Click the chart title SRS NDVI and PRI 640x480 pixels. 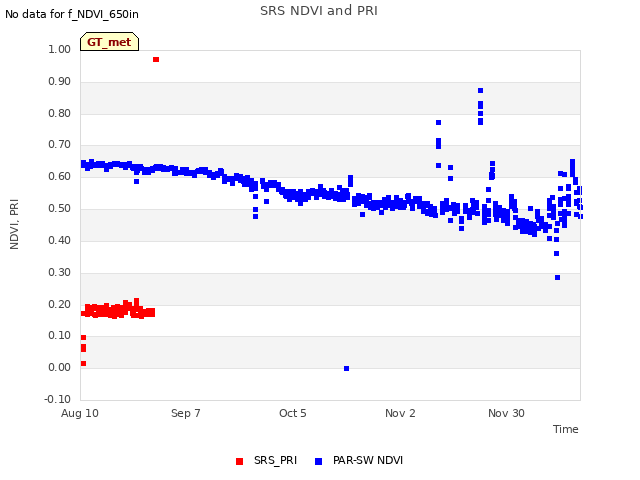(319, 11)
